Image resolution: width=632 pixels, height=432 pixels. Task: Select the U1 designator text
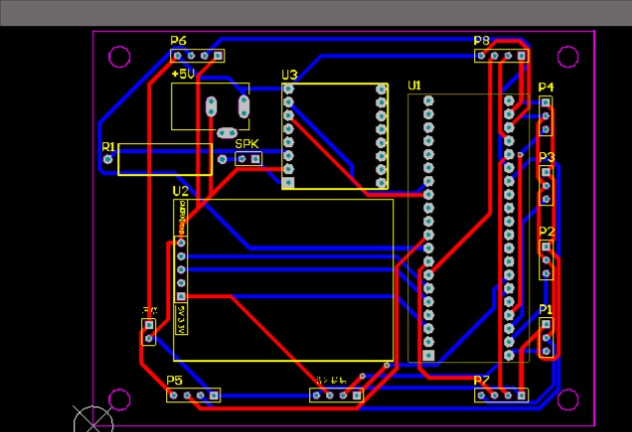[414, 85]
